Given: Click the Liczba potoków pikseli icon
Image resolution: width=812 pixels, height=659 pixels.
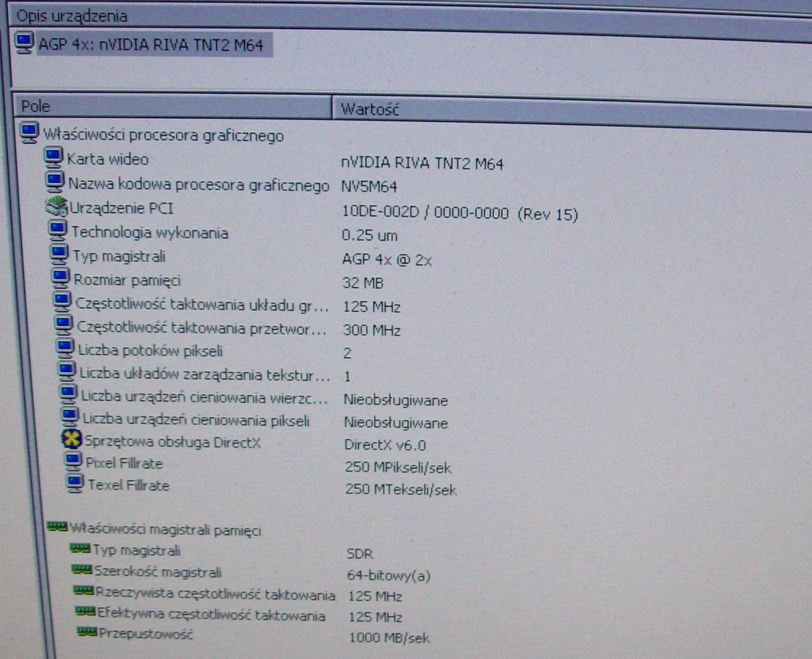Looking at the screenshot, I should pyautogui.click(x=65, y=348).
